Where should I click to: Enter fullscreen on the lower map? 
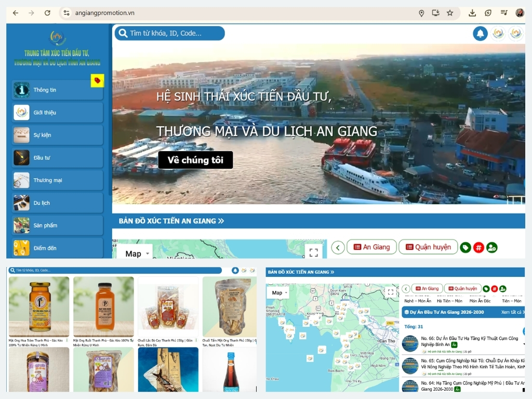pos(391,292)
